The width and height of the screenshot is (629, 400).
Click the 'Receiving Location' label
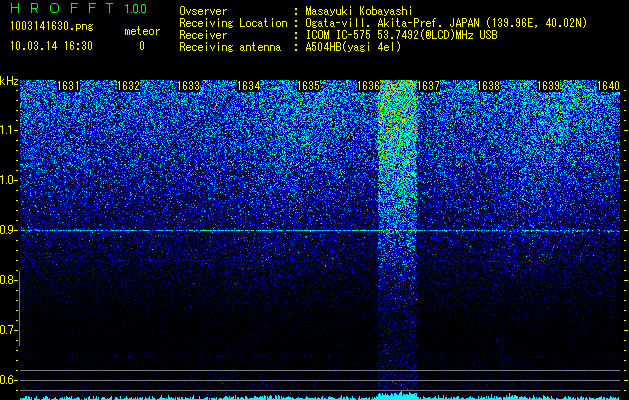click(x=233, y=23)
